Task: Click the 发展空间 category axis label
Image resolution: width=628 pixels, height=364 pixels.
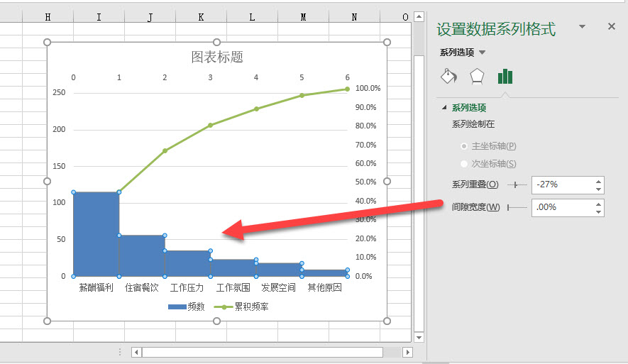Action: point(279,287)
